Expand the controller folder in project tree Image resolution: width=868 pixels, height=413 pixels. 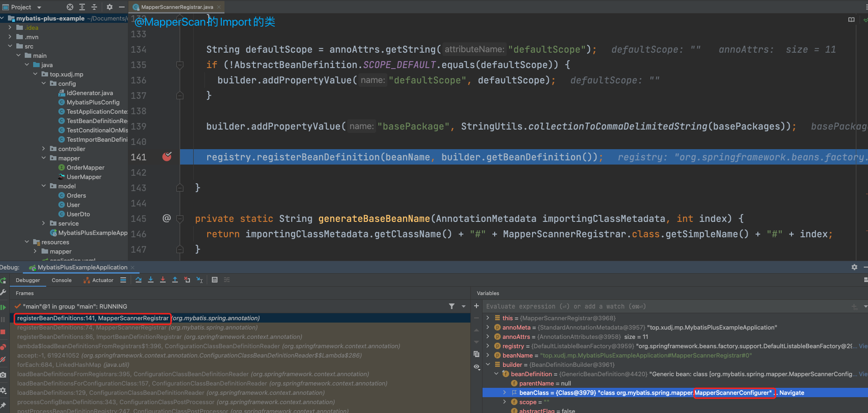point(43,149)
